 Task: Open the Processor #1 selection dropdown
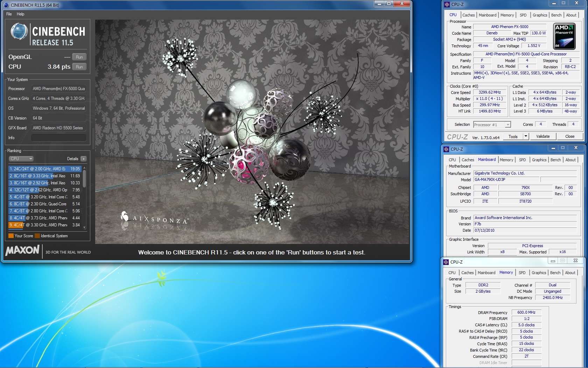[x=492, y=125]
